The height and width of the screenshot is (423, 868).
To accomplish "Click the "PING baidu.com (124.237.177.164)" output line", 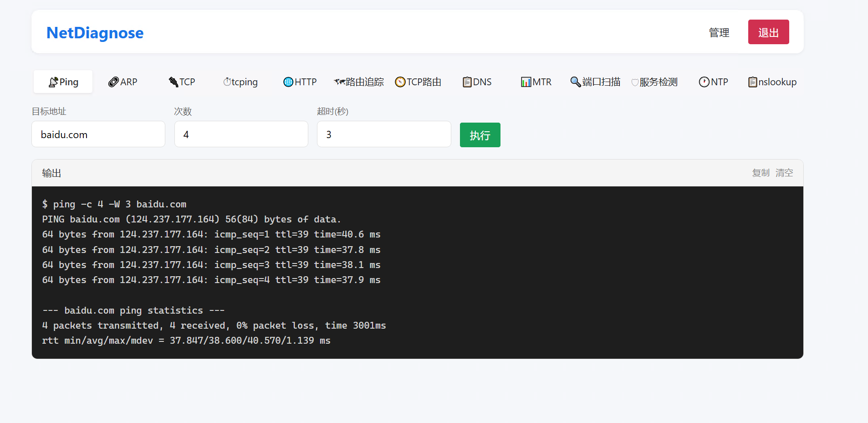I will (191, 219).
